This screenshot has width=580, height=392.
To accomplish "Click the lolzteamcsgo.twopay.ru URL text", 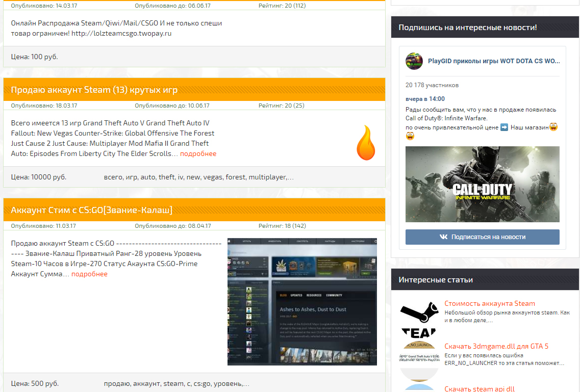I will click(121, 33).
